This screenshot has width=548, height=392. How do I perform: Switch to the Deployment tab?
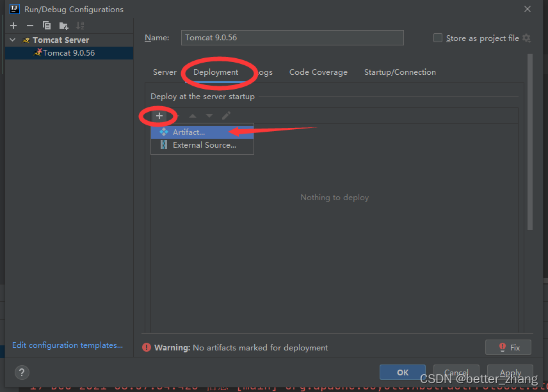pyautogui.click(x=216, y=72)
